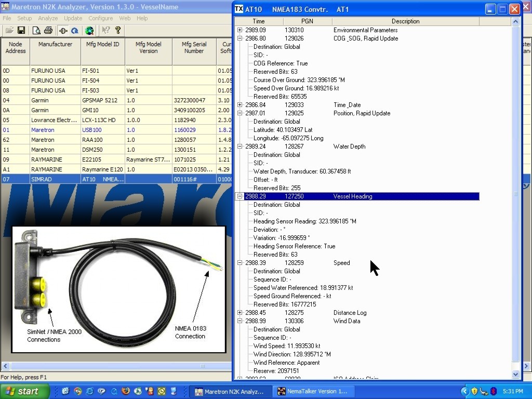
Task: Click the Save floppy disk toolbar icon
Action: coord(21,31)
